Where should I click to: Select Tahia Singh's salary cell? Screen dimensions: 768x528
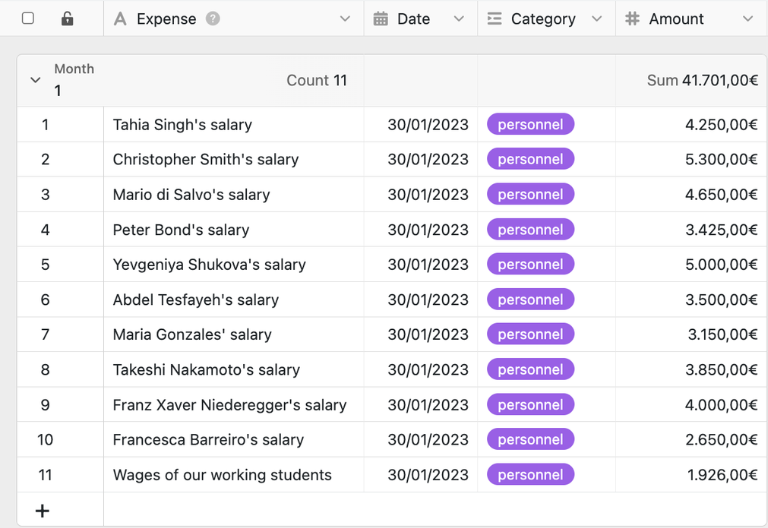(234, 124)
